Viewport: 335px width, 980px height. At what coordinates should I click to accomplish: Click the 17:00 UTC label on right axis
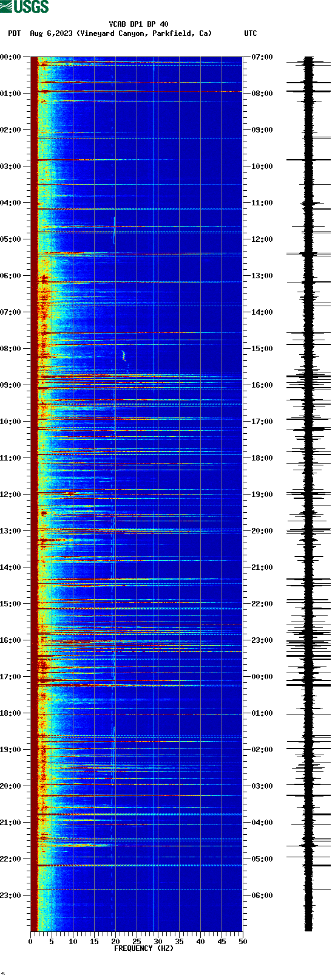pyautogui.click(x=262, y=422)
